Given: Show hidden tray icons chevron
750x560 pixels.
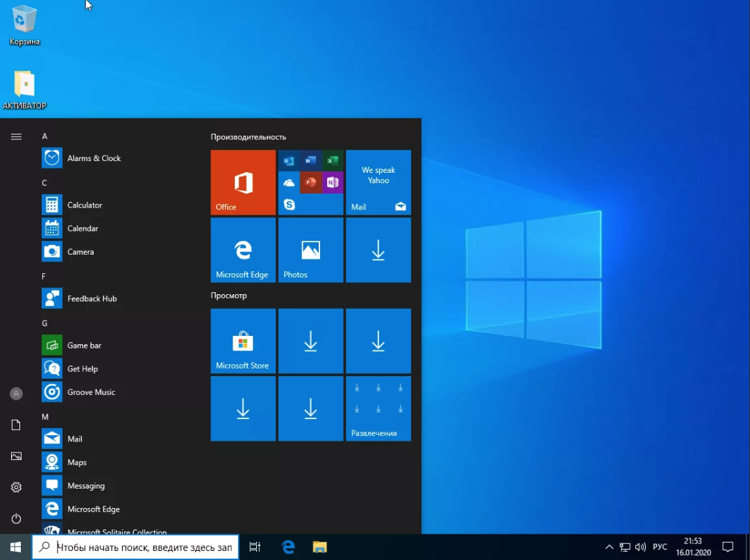Looking at the screenshot, I should 609,547.
